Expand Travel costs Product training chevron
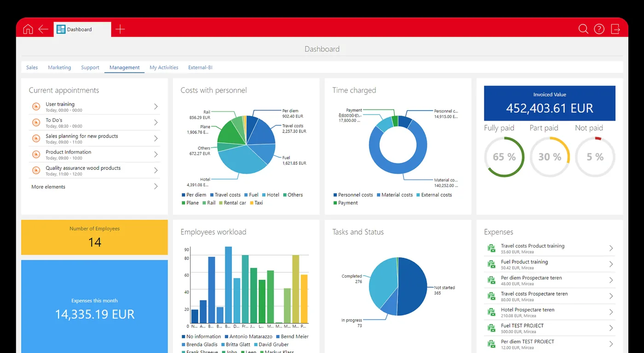Image resolution: width=644 pixels, height=353 pixels. pyautogui.click(x=611, y=248)
